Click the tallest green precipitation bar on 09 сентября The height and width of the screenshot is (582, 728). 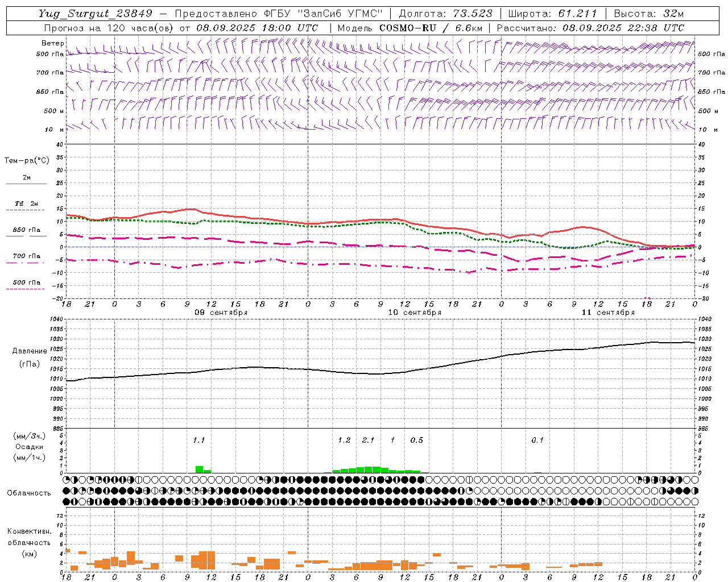[x=199, y=469]
